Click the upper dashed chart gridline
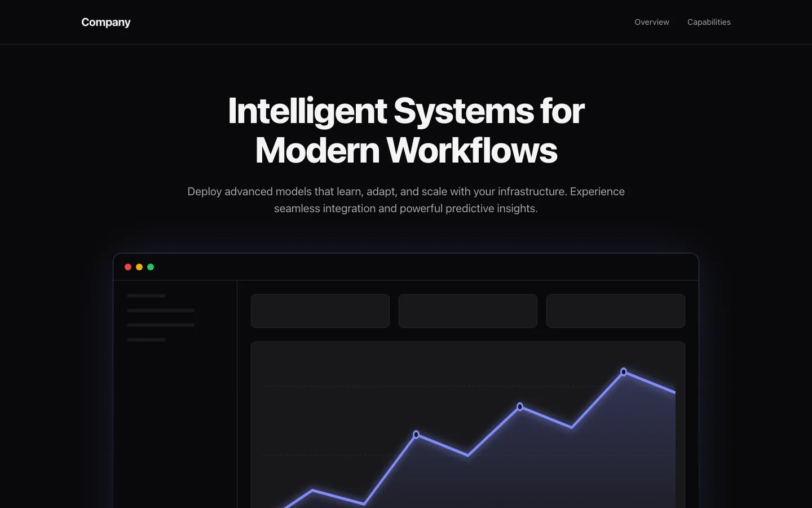812x508 pixels. point(468,386)
